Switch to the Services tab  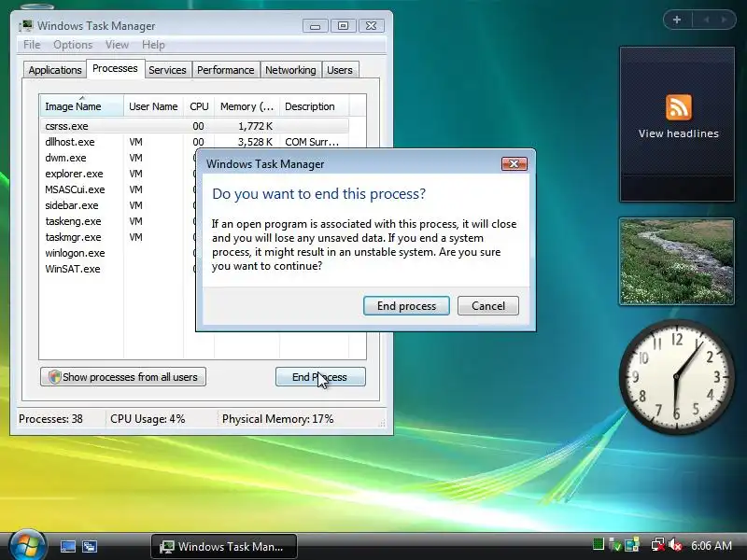click(167, 70)
